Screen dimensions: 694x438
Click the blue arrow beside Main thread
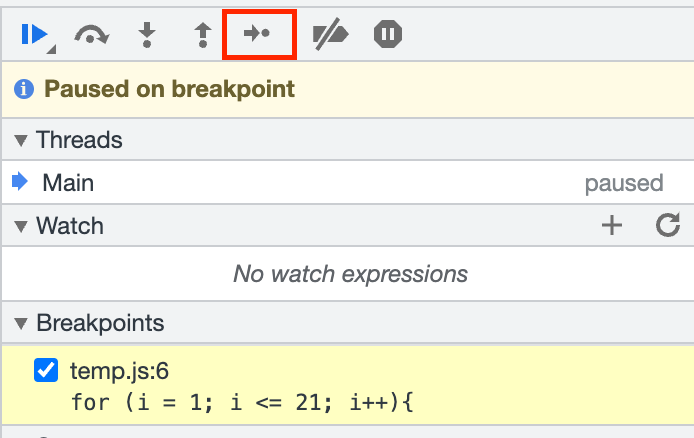[20, 183]
